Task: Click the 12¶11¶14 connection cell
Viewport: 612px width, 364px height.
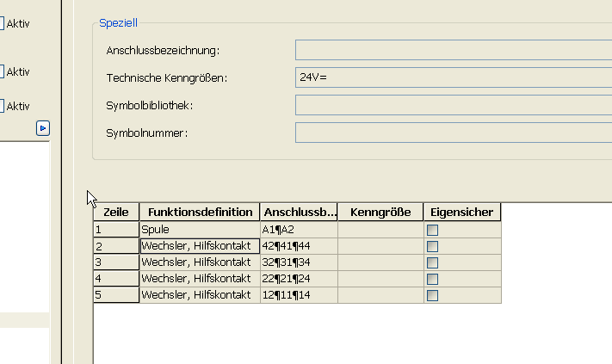Action: point(299,295)
